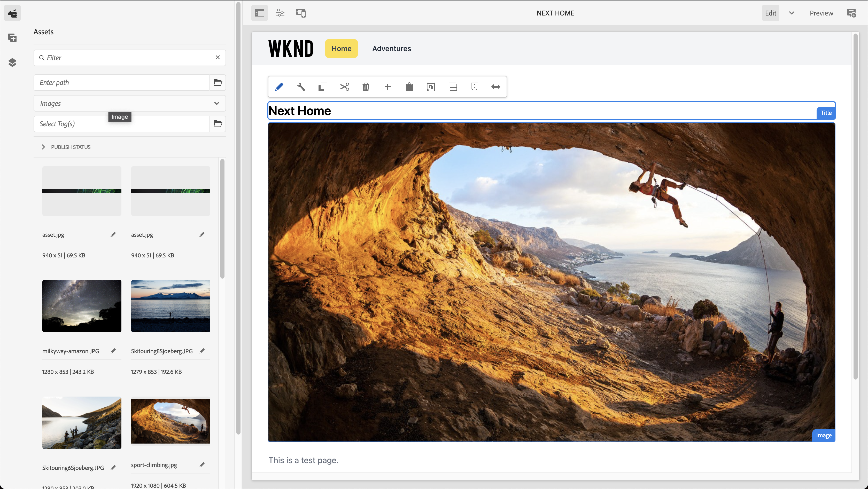Click the Paste clipboard icon
868x489 pixels.
(409, 87)
